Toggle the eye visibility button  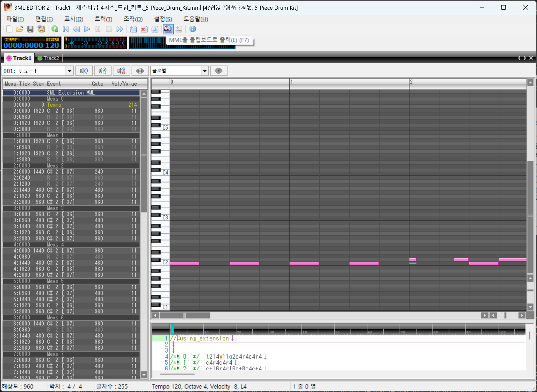click(219, 71)
